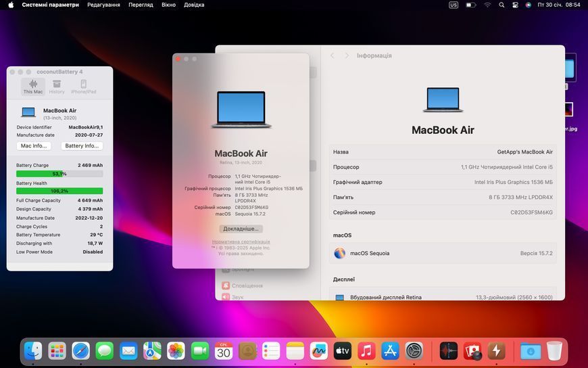Click MacBook Air laptop icon in coconutBattery

tap(28, 112)
